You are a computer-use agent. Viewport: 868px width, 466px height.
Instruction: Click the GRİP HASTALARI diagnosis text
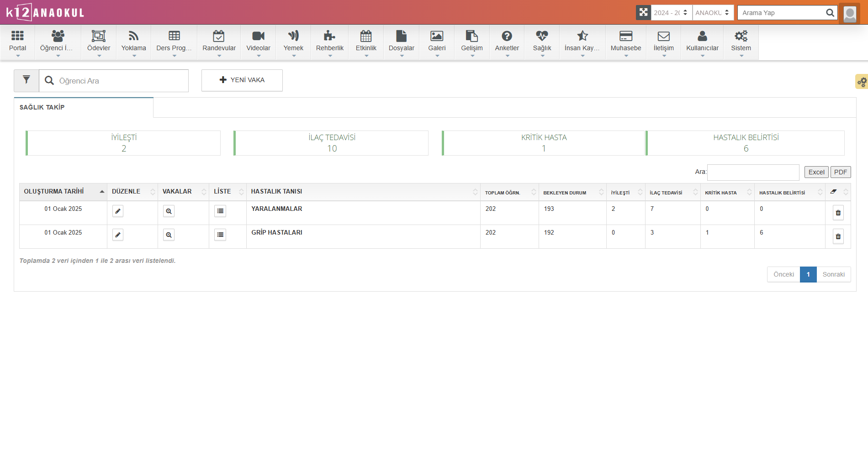[x=277, y=232]
